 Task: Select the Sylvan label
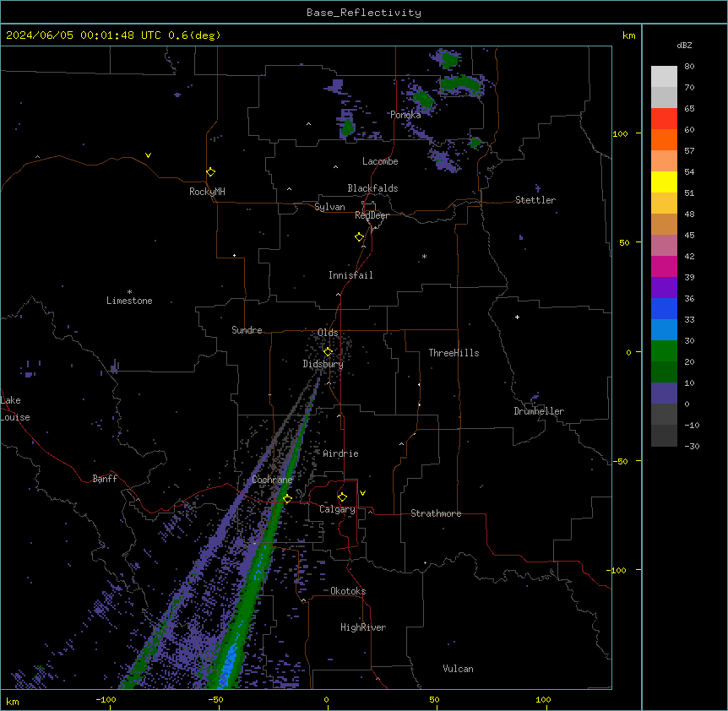click(x=329, y=207)
